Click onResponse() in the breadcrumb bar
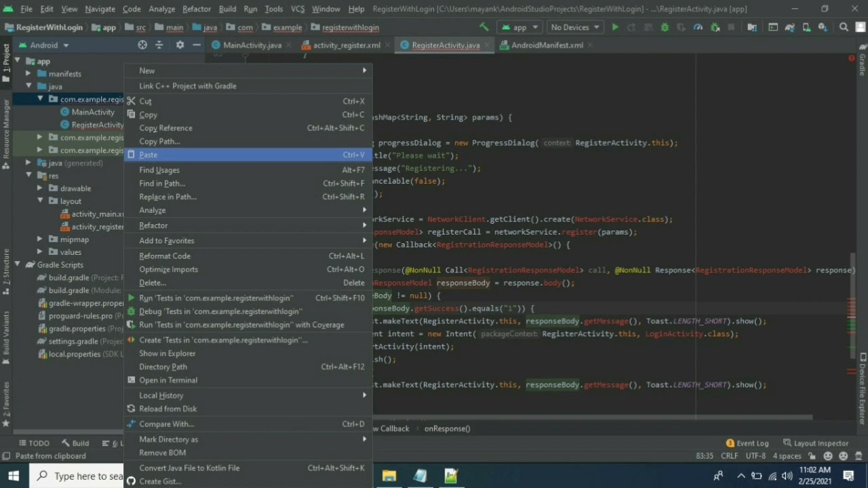Viewport: 868px width, 488px height. click(447, 428)
